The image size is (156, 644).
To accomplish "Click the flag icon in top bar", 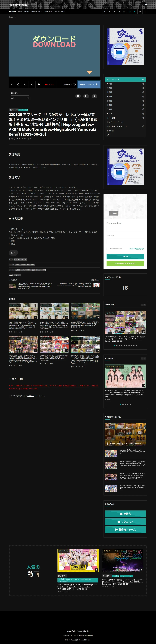I will coord(119,11).
